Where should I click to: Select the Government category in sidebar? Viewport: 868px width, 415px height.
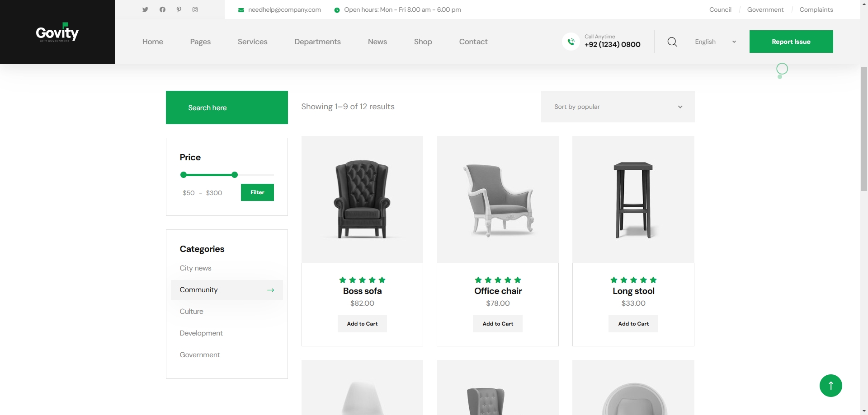pyautogui.click(x=199, y=355)
